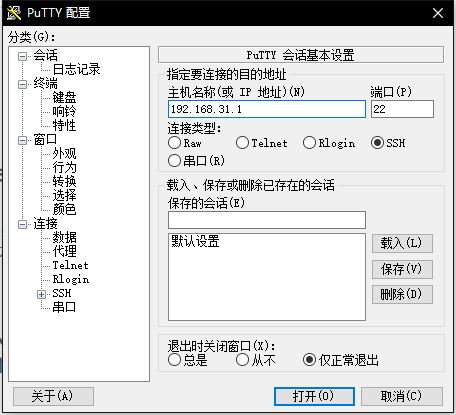
Task: Select 默认设置 in saved sessions list
Action: click(x=195, y=241)
